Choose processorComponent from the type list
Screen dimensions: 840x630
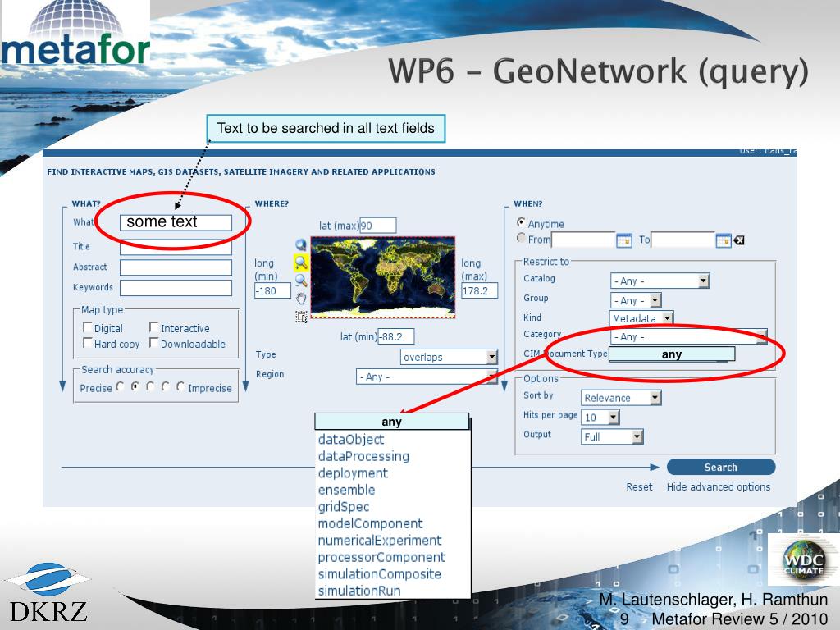click(x=381, y=557)
